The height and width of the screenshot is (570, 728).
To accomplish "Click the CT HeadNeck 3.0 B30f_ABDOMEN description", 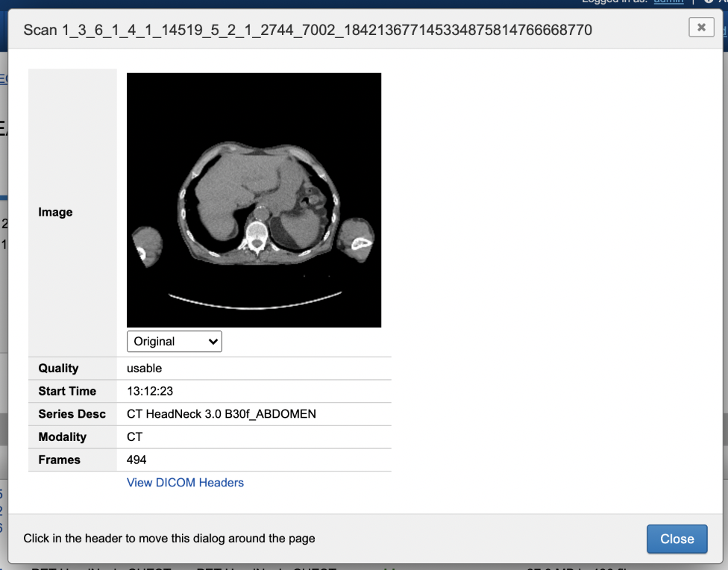I will (x=221, y=414).
